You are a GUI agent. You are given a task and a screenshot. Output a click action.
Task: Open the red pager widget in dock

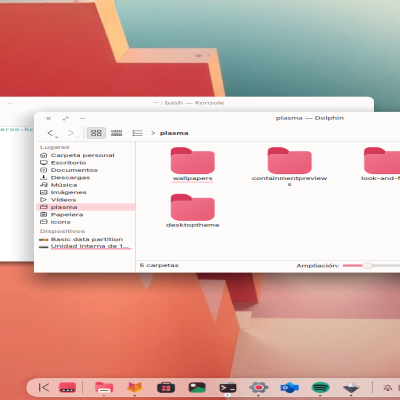pos(67,387)
